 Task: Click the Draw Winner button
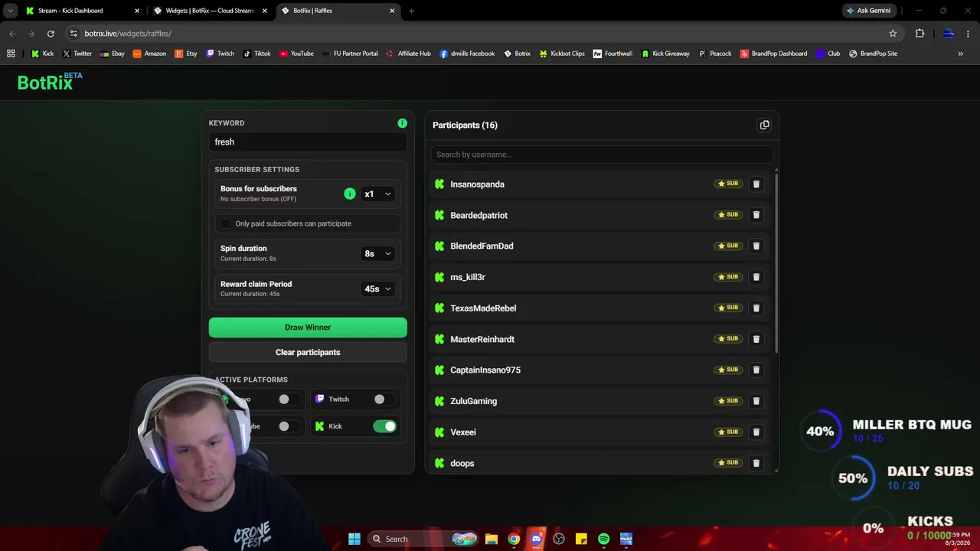tap(308, 328)
